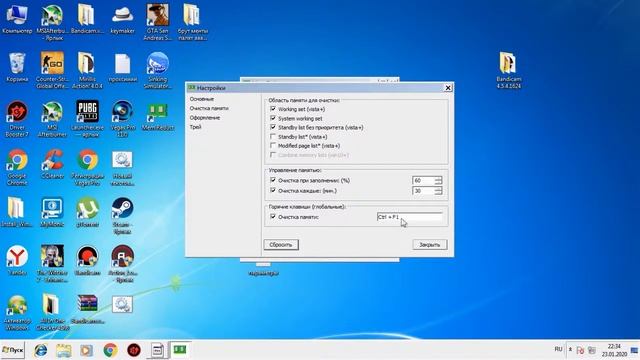Screen dimensions: 640x360
Task: Switch to the Оформление settings page
Action: click(205, 118)
